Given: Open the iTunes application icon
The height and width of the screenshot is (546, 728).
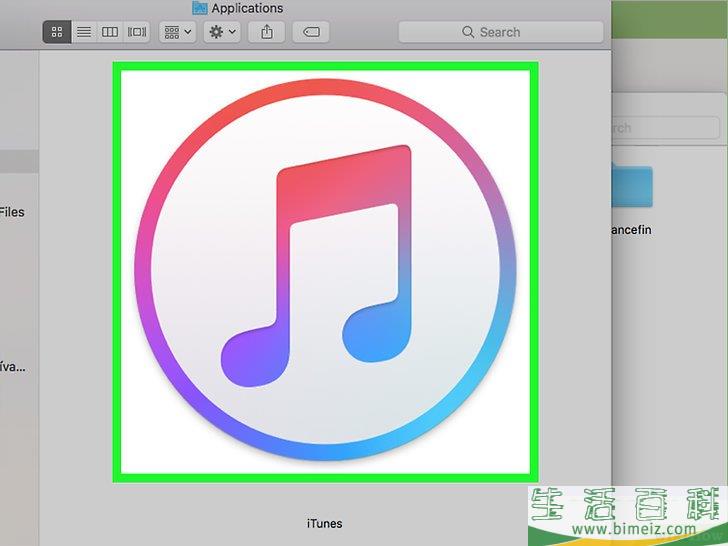Looking at the screenshot, I should click(x=325, y=272).
